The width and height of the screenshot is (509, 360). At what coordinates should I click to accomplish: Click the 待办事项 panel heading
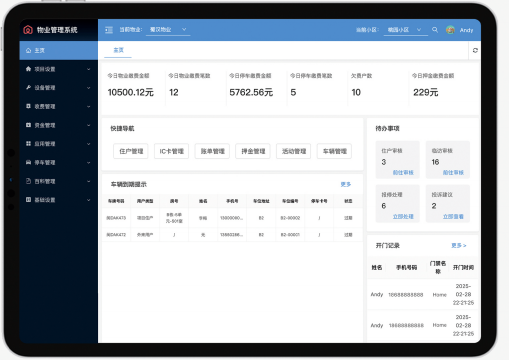[387, 129]
